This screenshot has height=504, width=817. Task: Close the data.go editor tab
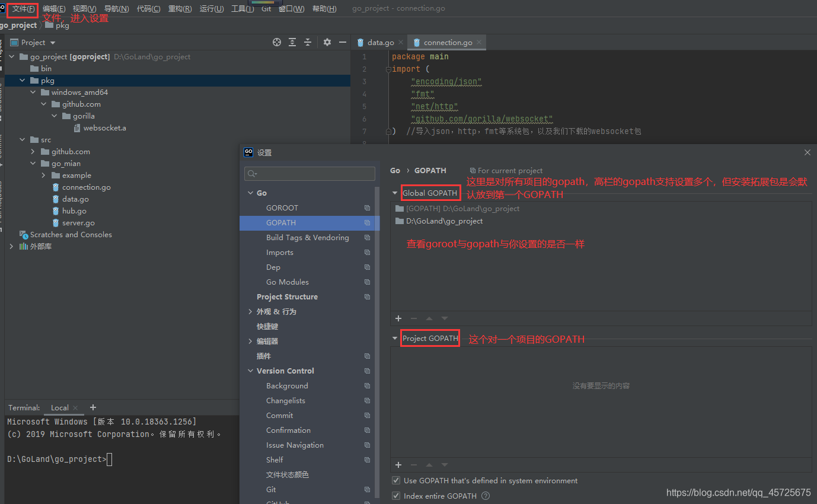(x=401, y=42)
